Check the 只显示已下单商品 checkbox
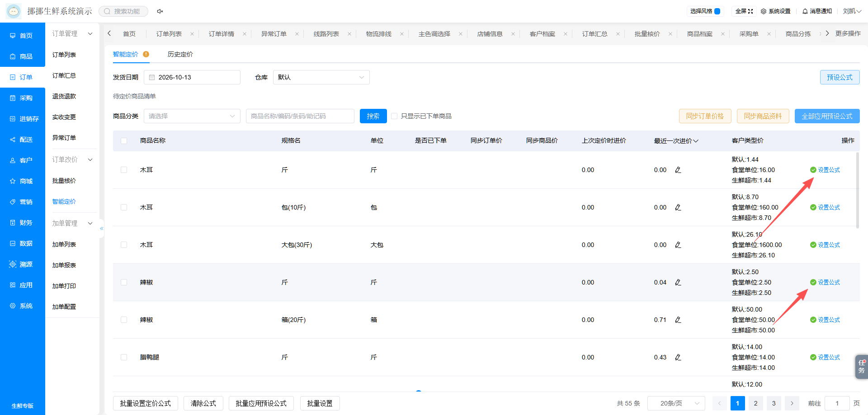Image resolution: width=868 pixels, height=415 pixels. [x=394, y=116]
